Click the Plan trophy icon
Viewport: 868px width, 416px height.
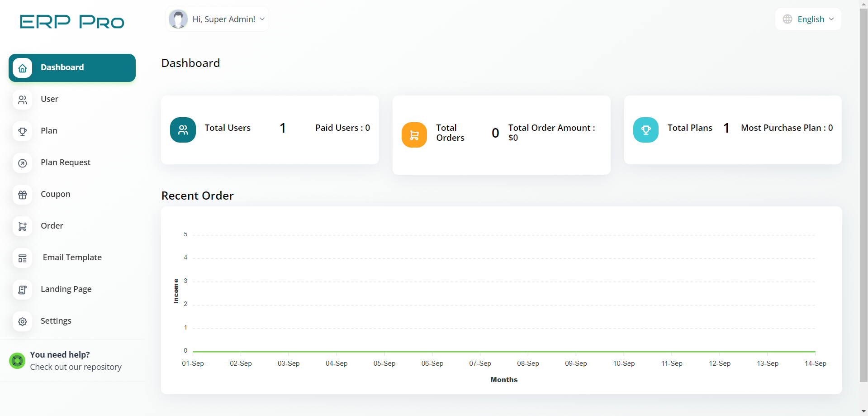[x=23, y=131]
